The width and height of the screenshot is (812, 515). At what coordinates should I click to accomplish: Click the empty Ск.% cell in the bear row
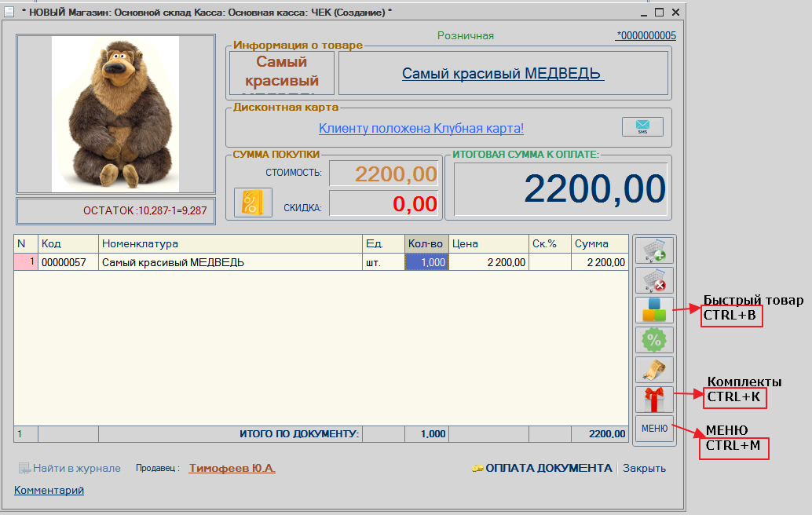(x=550, y=262)
